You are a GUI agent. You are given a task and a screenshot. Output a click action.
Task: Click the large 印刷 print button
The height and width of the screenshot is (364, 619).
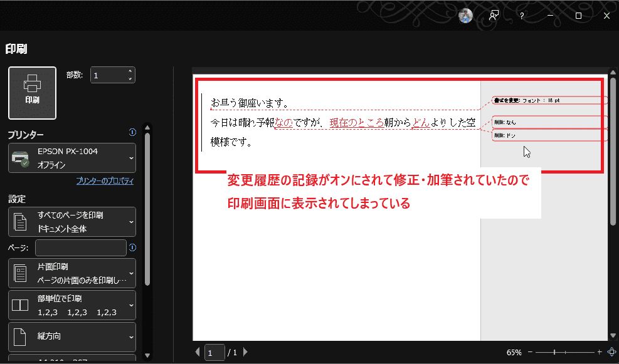click(x=32, y=93)
